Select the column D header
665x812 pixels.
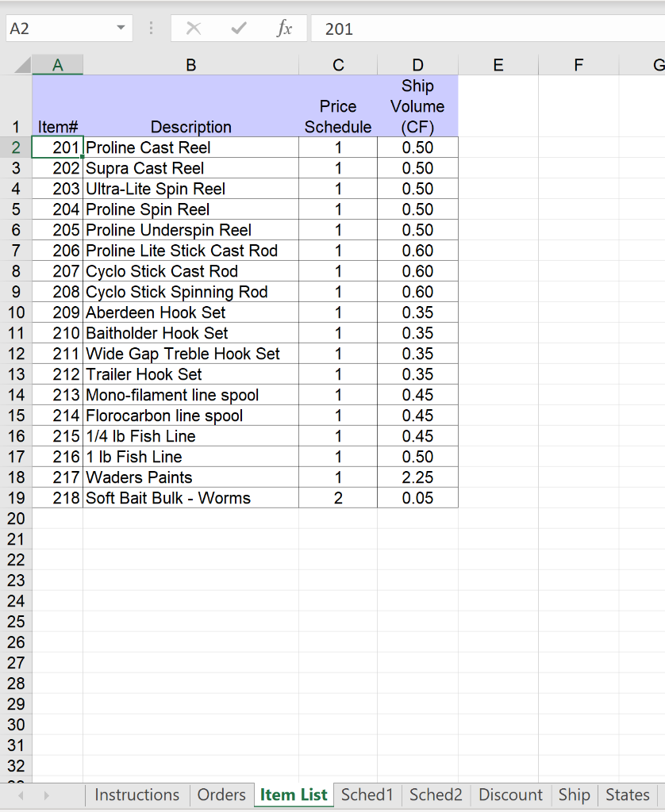click(417, 65)
